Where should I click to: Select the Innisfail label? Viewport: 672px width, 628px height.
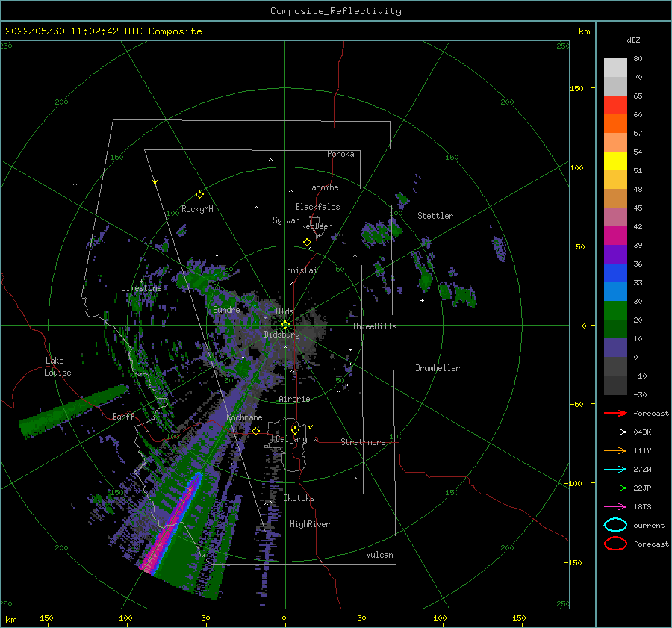[x=302, y=270]
